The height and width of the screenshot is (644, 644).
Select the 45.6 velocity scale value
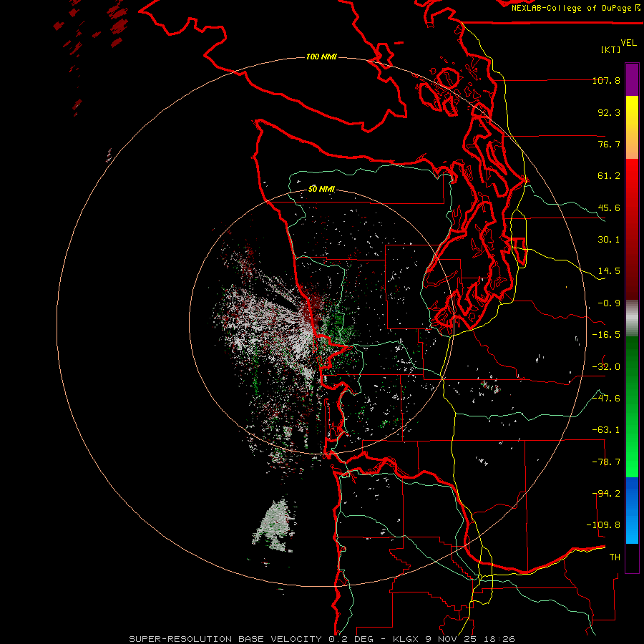coord(609,208)
